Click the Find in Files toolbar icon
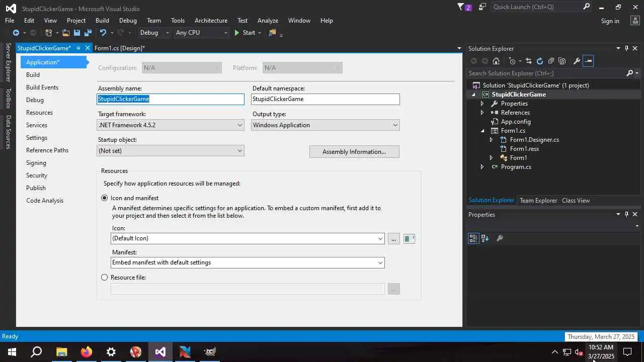The image size is (644, 362). [272, 33]
